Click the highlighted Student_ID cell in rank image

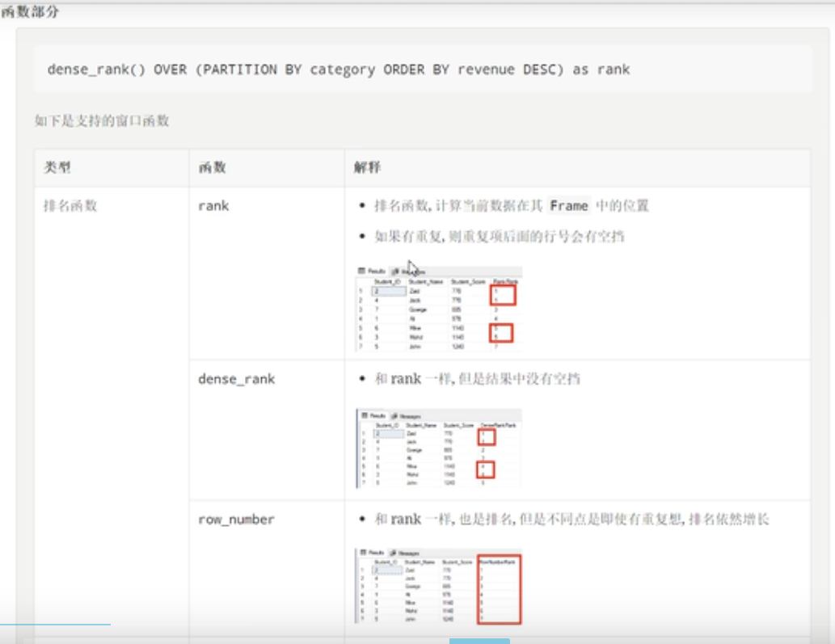click(x=386, y=291)
